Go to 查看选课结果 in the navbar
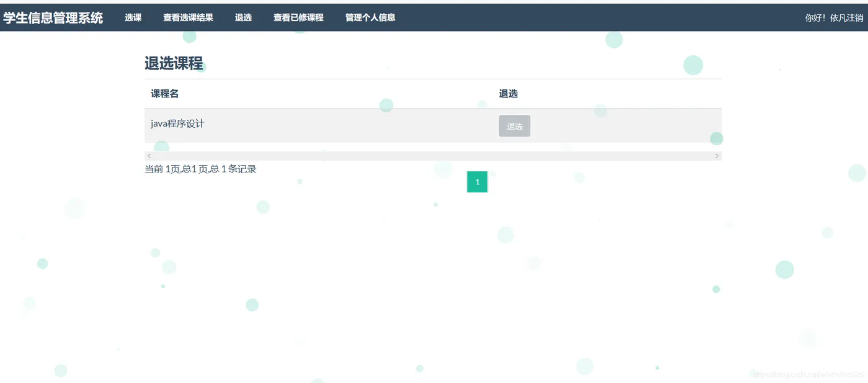The width and height of the screenshot is (868, 383). coord(188,17)
